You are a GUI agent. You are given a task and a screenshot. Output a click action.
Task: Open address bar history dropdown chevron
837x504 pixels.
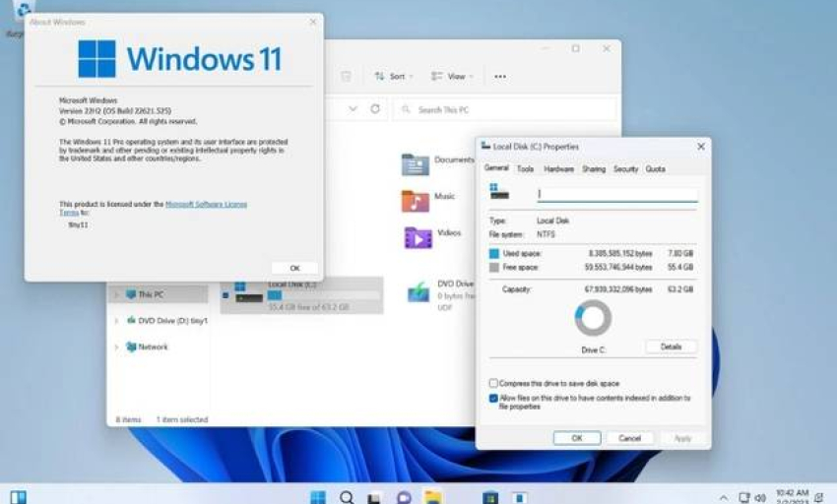(x=353, y=109)
